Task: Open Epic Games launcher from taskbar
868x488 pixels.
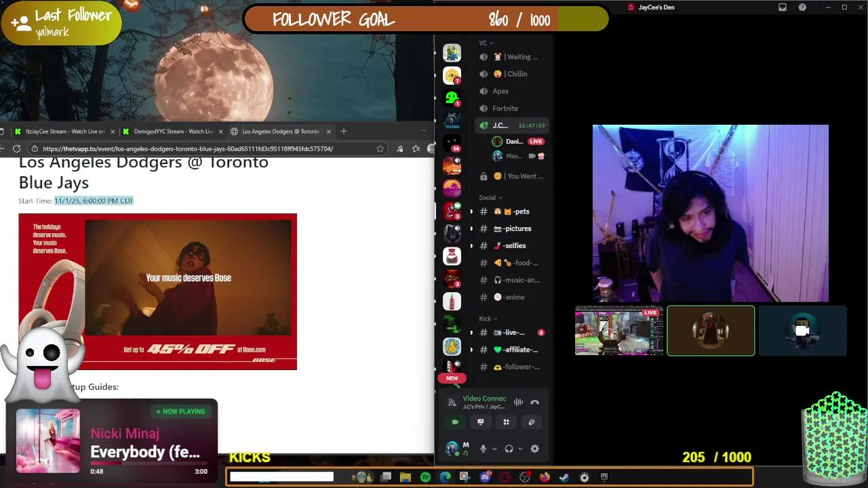Action: (x=604, y=477)
